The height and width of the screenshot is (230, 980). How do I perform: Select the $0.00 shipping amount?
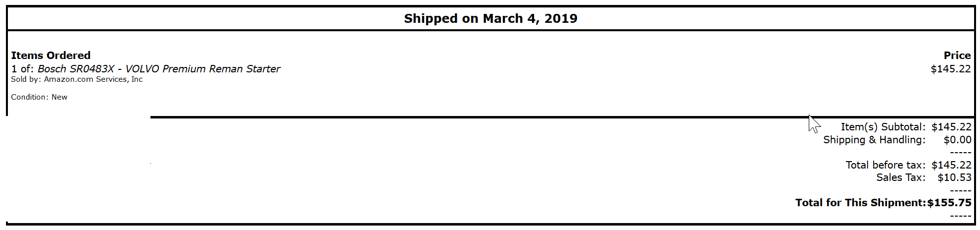pos(957,140)
